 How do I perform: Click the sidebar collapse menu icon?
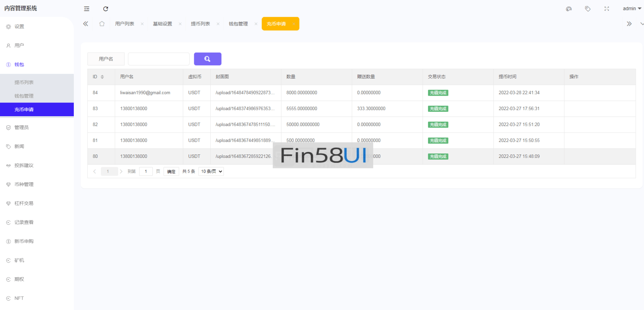[87, 9]
